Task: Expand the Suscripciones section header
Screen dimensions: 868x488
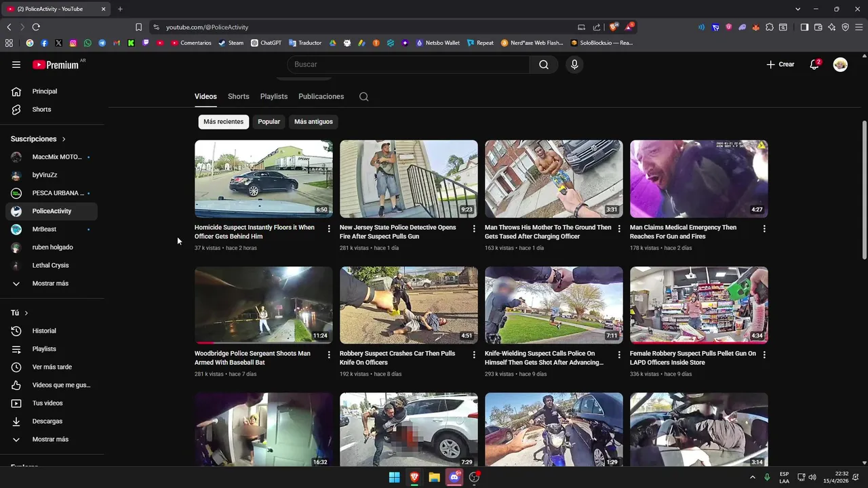Action: tap(39, 139)
